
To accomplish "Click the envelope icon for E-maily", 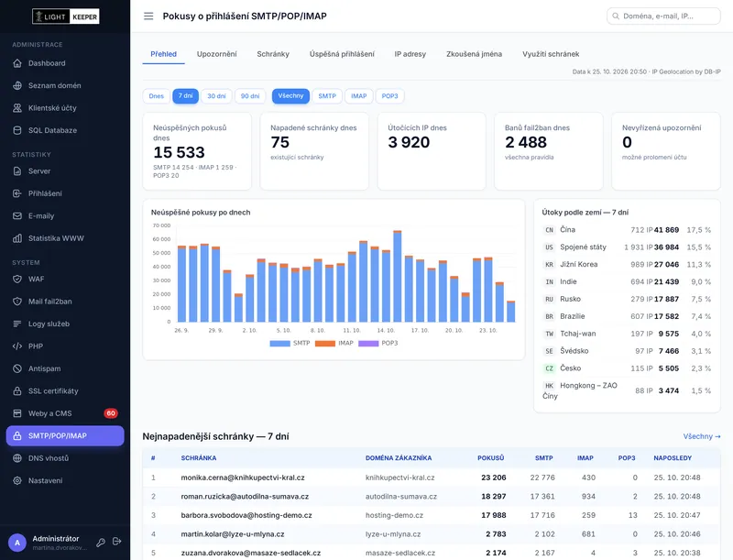I will (17, 216).
